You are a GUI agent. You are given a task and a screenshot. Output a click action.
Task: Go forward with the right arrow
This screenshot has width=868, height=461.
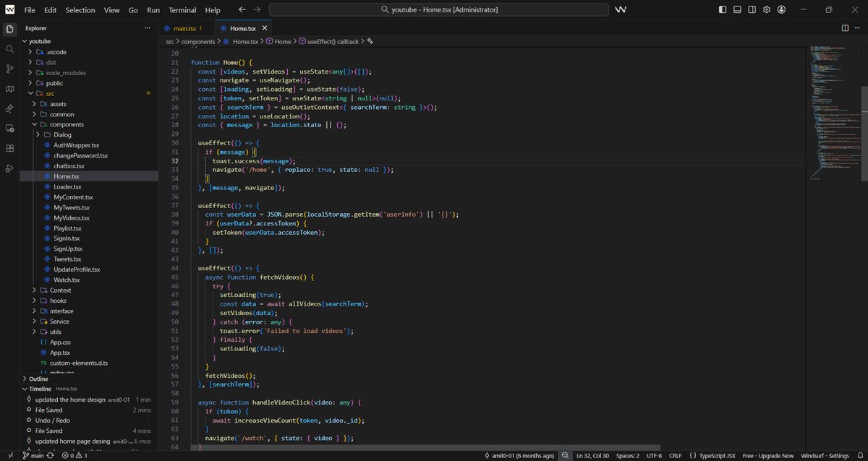(x=257, y=10)
